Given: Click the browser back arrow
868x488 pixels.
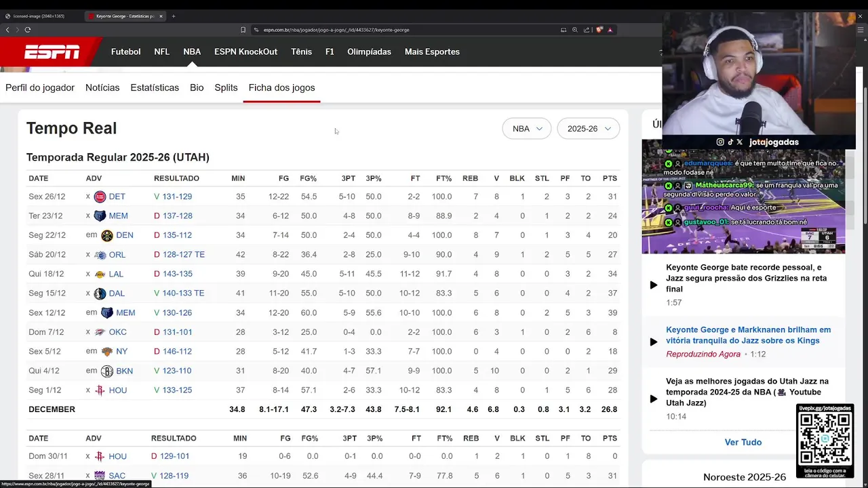Looking at the screenshot, I should click(x=7, y=30).
